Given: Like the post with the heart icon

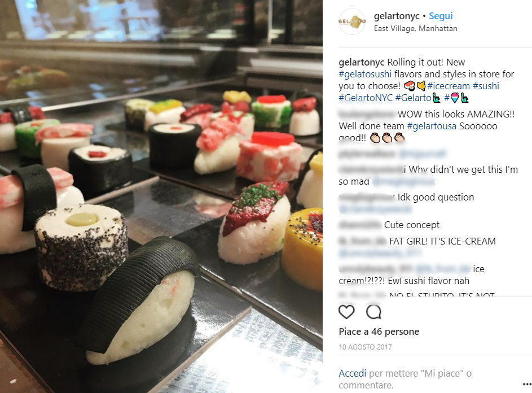Looking at the screenshot, I should 346,312.
